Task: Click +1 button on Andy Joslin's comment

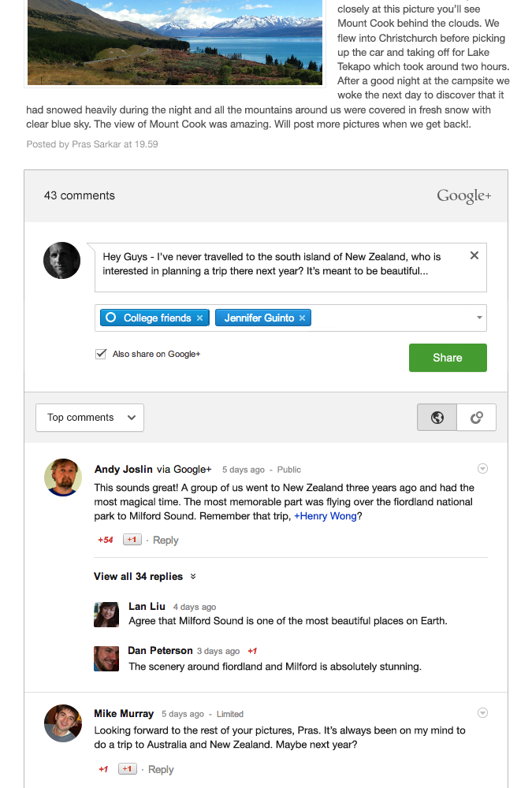Action: pyautogui.click(x=132, y=539)
